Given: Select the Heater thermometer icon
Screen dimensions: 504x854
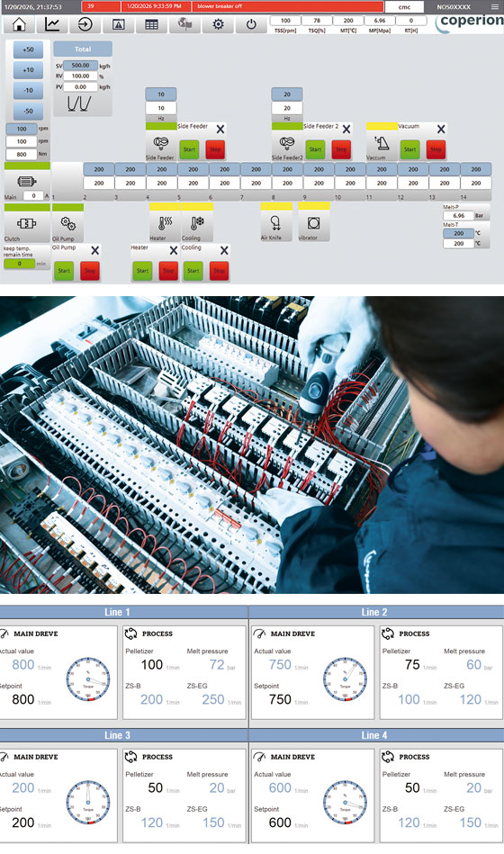Looking at the screenshot, I should pos(165,223).
